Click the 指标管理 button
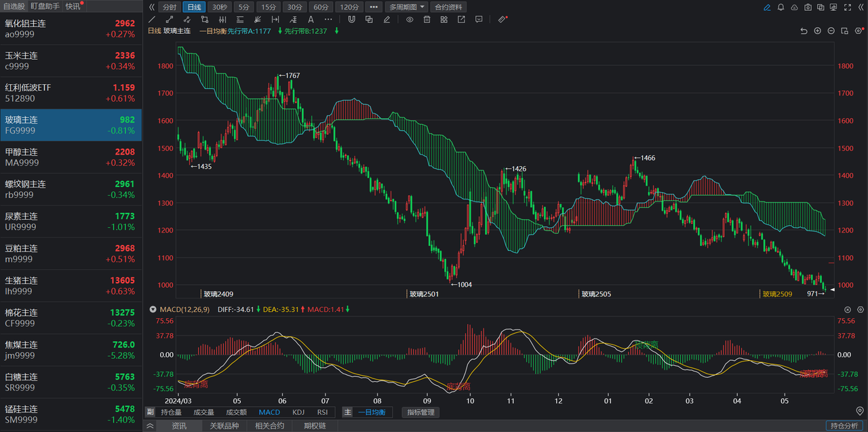The image size is (868, 432). click(x=420, y=412)
